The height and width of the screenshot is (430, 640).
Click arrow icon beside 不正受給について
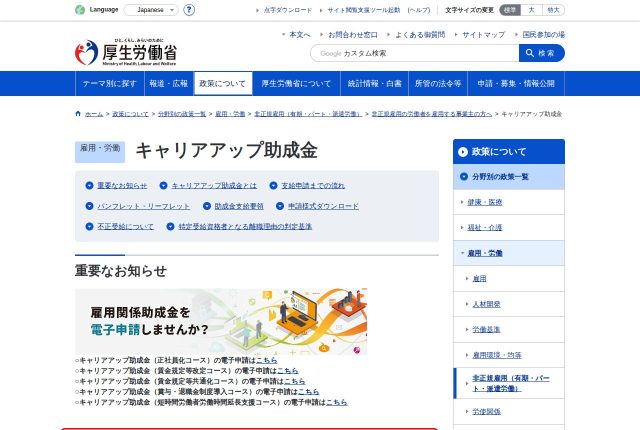(x=89, y=226)
